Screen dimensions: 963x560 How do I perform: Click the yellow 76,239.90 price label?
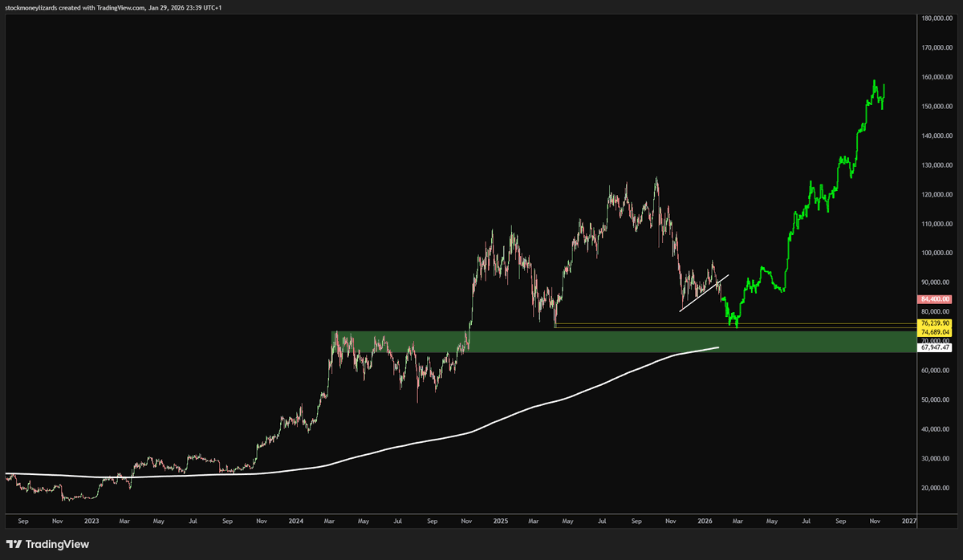[936, 322]
